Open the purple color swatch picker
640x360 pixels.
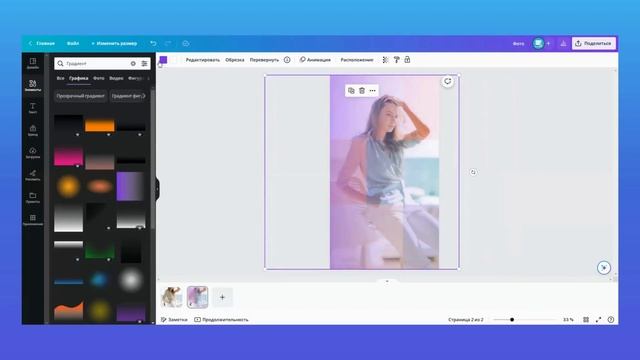(x=163, y=60)
